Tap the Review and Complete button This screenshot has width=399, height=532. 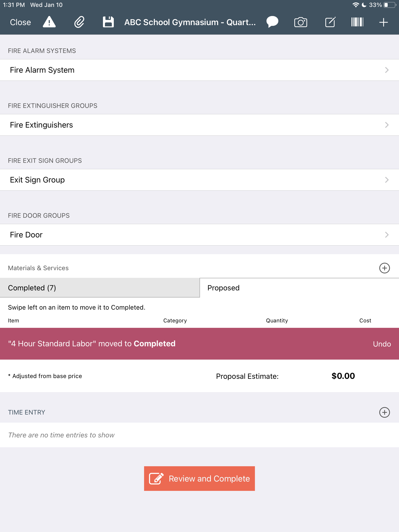(199, 479)
